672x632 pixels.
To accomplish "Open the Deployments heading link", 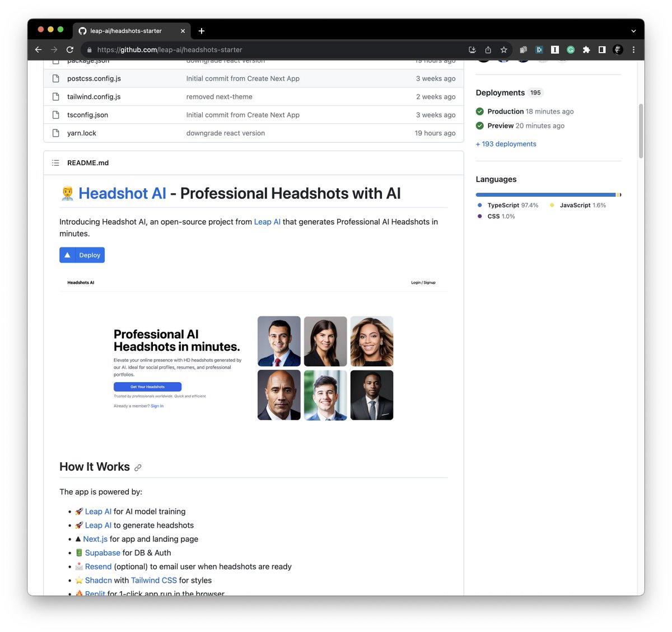I will (500, 93).
